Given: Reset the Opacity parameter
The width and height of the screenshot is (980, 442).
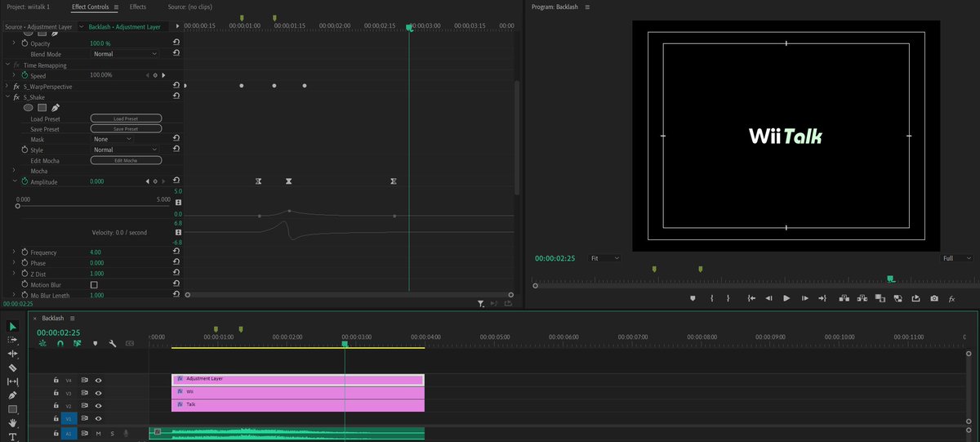Looking at the screenshot, I should pos(176,42).
